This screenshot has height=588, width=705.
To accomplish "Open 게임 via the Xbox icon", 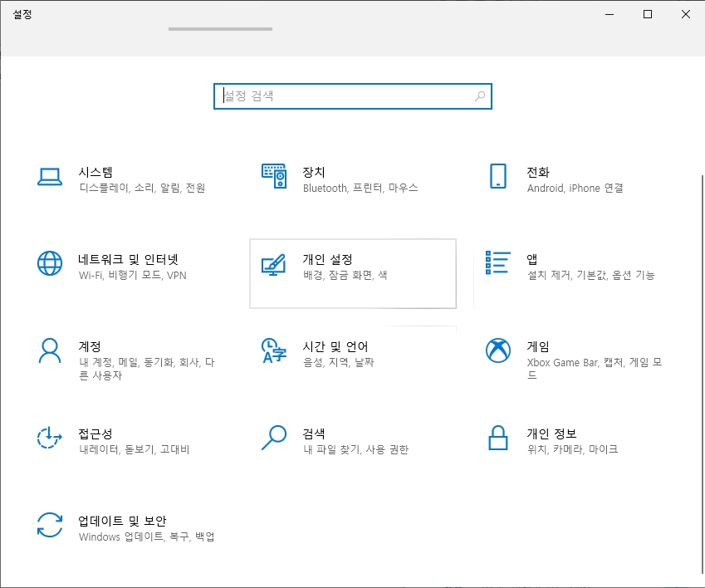I will point(497,352).
